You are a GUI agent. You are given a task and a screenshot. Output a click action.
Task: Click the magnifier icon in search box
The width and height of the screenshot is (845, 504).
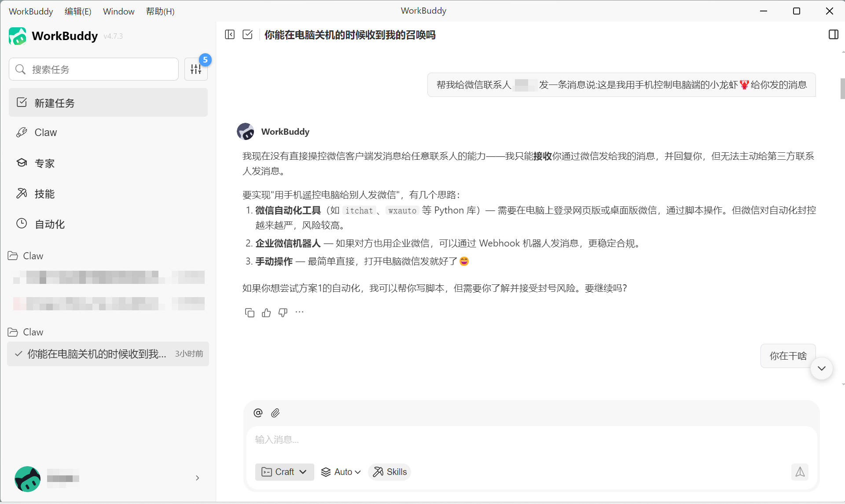(x=20, y=69)
